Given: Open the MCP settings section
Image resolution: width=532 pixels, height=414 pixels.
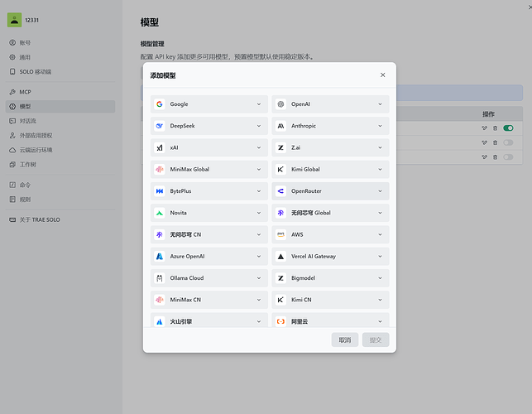Looking at the screenshot, I should point(60,92).
